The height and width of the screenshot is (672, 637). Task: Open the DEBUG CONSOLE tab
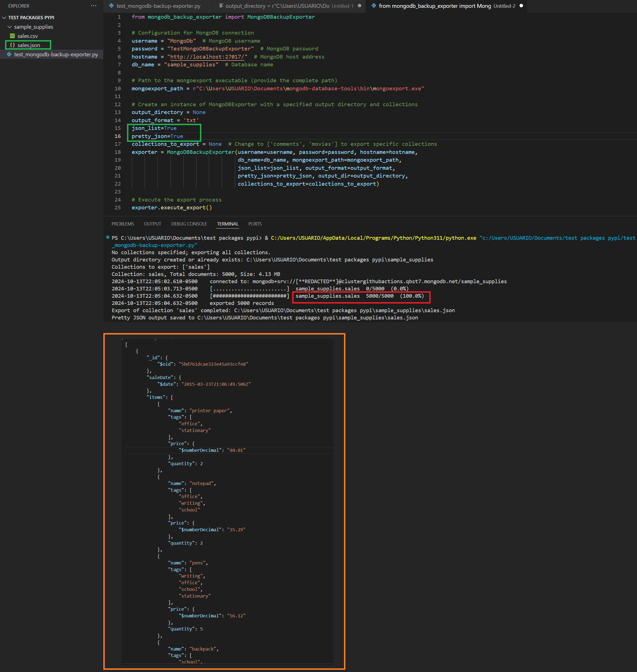click(x=189, y=224)
